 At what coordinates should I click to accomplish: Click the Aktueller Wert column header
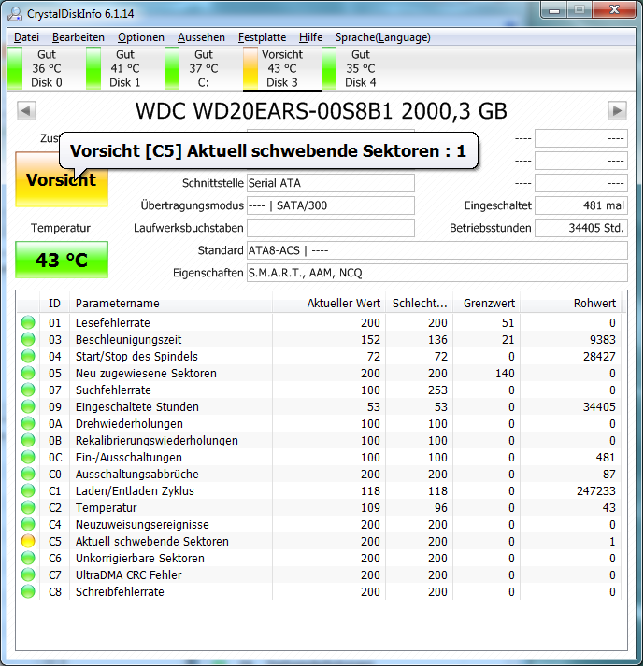coord(329,304)
